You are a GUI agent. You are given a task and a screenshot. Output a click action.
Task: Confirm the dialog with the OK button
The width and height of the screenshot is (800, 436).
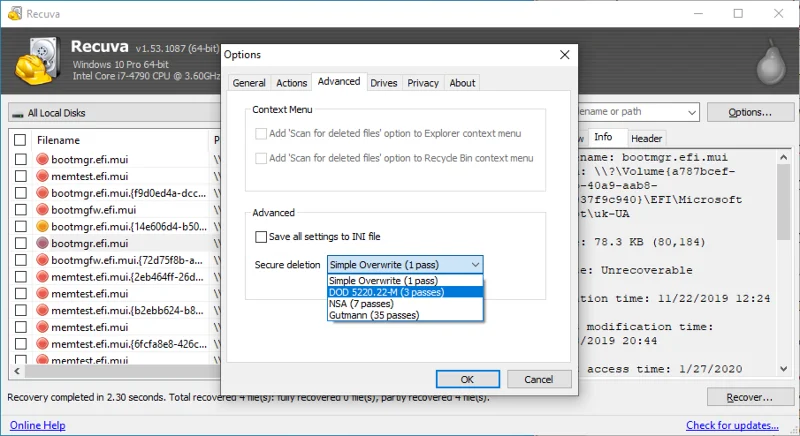(467, 379)
